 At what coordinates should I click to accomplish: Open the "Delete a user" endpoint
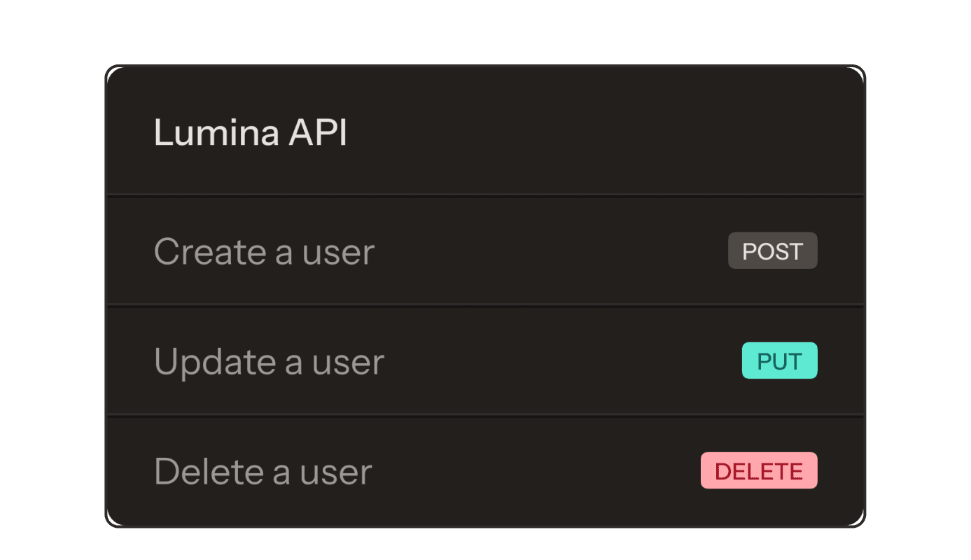tap(263, 472)
